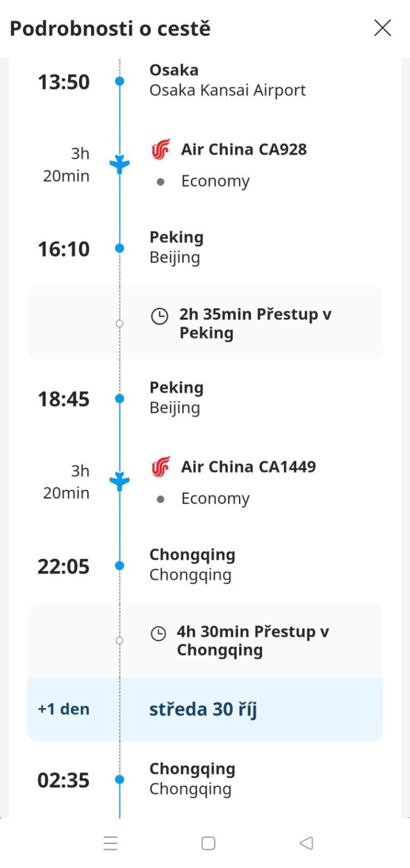The height and width of the screenshot is (868, 410).
Task: Tap the Android recent apps menu icon
Action: coord(110,843)
